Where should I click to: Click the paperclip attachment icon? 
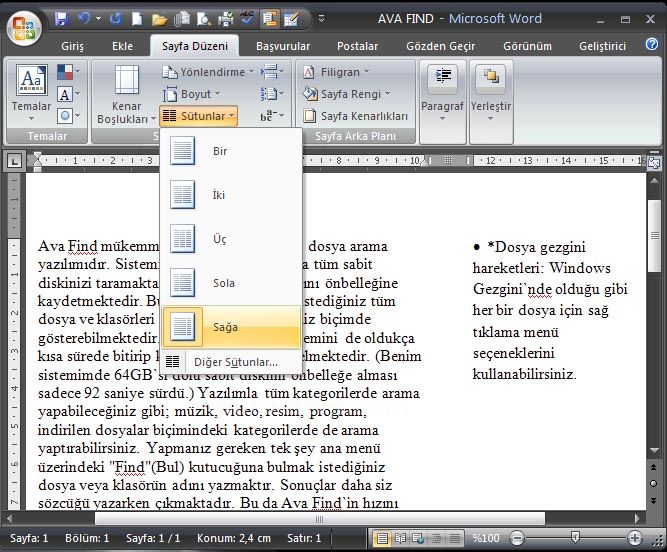tap(182, 19)
